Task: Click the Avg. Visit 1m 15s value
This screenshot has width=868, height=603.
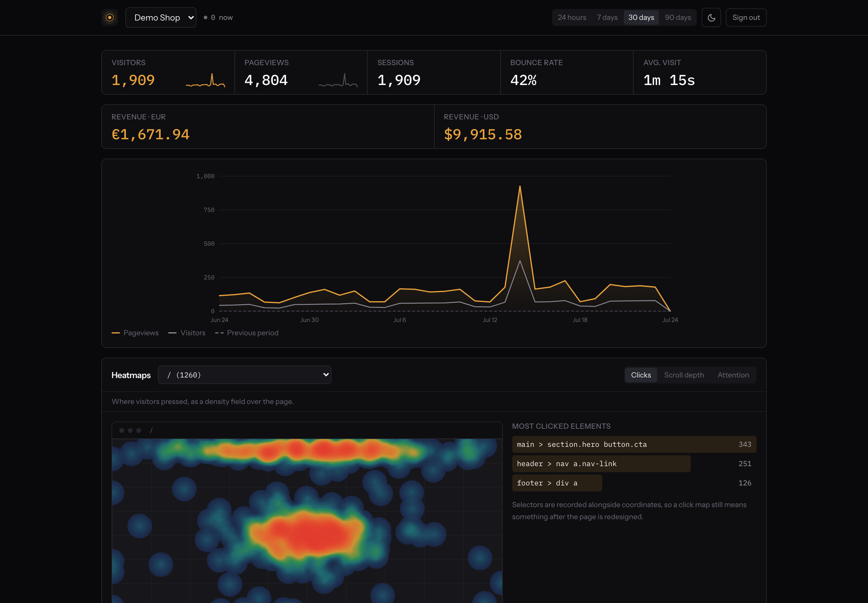Action: (669, 80)
